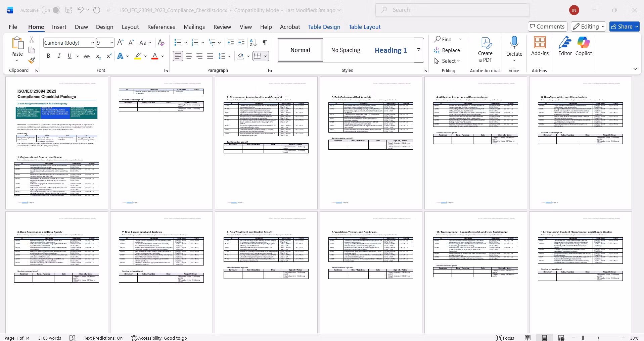
Task: Click the Replace button
Action: [447, 50]
